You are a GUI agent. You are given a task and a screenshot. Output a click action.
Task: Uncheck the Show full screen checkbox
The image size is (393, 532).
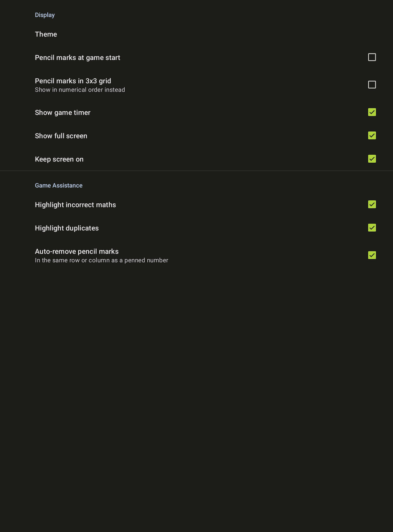pyautogui.click(x=372, y=136)
